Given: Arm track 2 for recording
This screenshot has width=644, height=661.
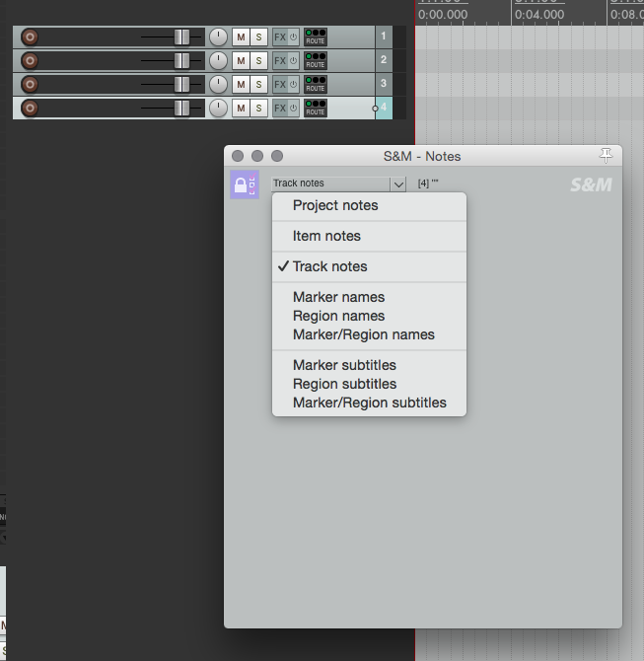Looking at the screenshot, I should coord(30,61).
